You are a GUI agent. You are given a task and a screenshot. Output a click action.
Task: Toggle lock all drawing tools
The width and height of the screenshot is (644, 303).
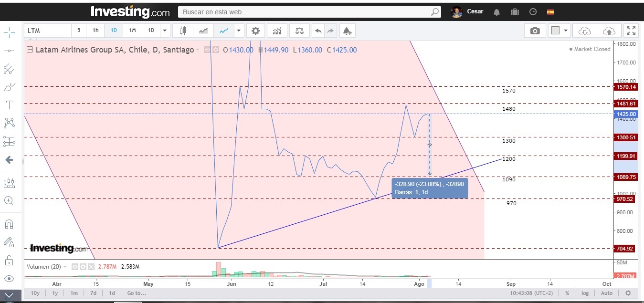click(9, 260)
